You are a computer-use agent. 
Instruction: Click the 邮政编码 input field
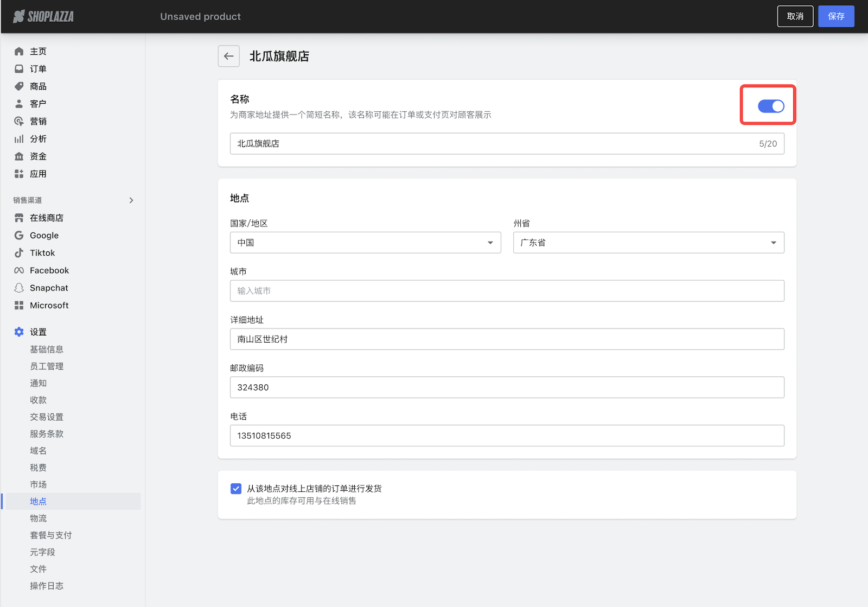coord(507,387)
